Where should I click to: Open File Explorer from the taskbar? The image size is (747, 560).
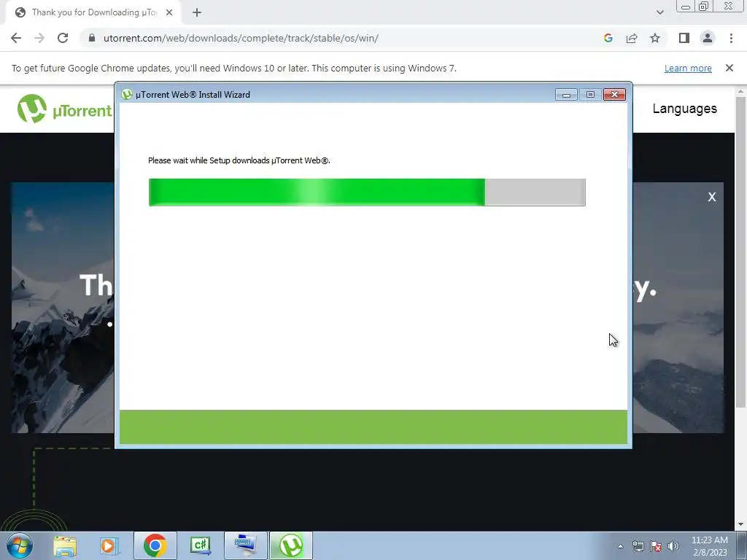(x=65, y=545)
